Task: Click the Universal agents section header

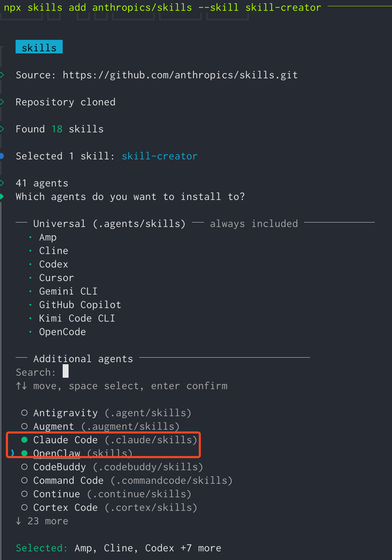Action: click(x=109, y=224)
